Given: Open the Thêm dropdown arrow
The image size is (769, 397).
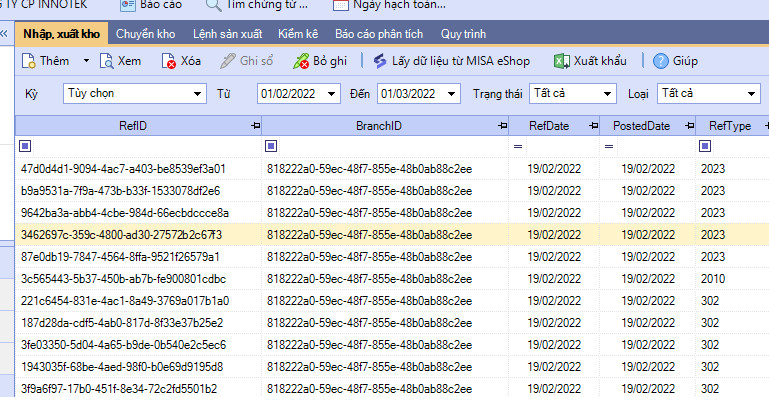Looking at the screenshot, I should point(86,61).
